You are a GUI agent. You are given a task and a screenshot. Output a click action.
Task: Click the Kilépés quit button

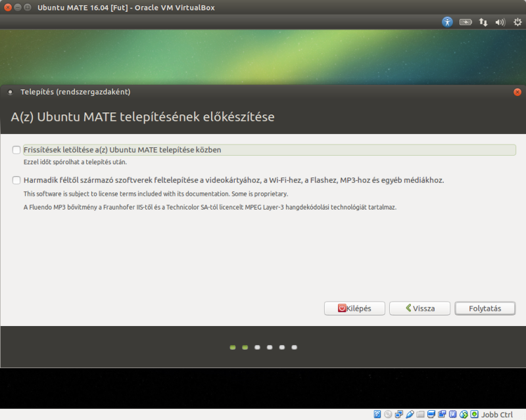(354, 308)
